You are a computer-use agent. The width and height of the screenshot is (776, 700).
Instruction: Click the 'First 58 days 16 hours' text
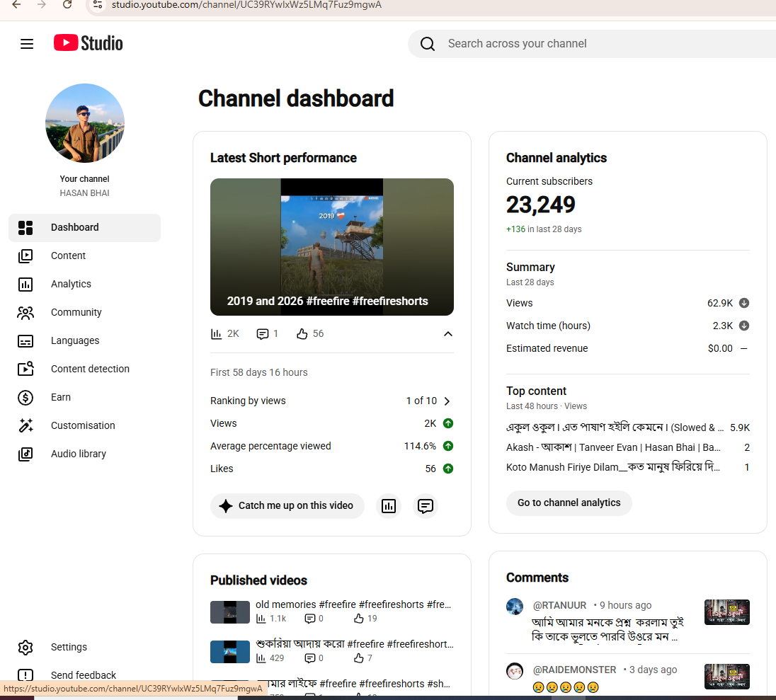[x=259, y=372]
